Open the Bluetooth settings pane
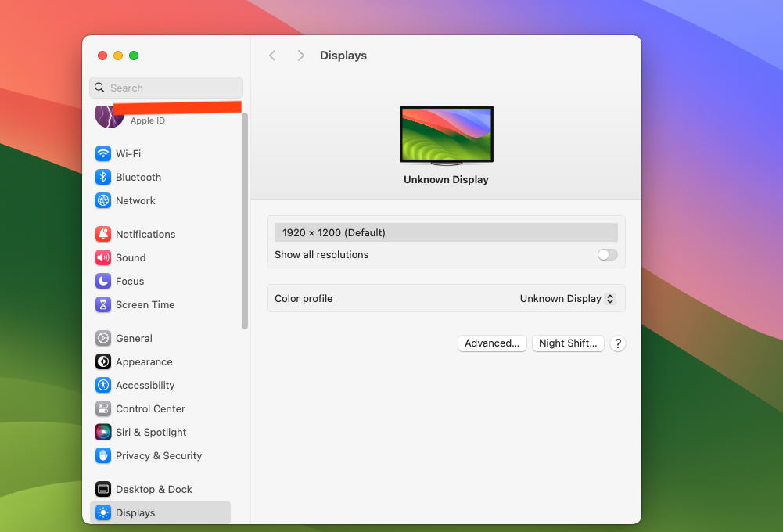This screenshot has height=532, width=783. [x=138, y=177]
